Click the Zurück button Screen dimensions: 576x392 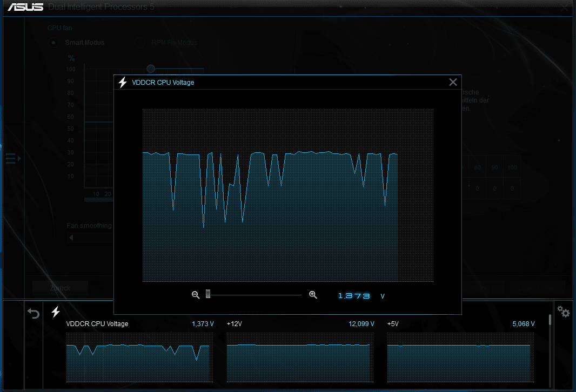pos(60,288)
